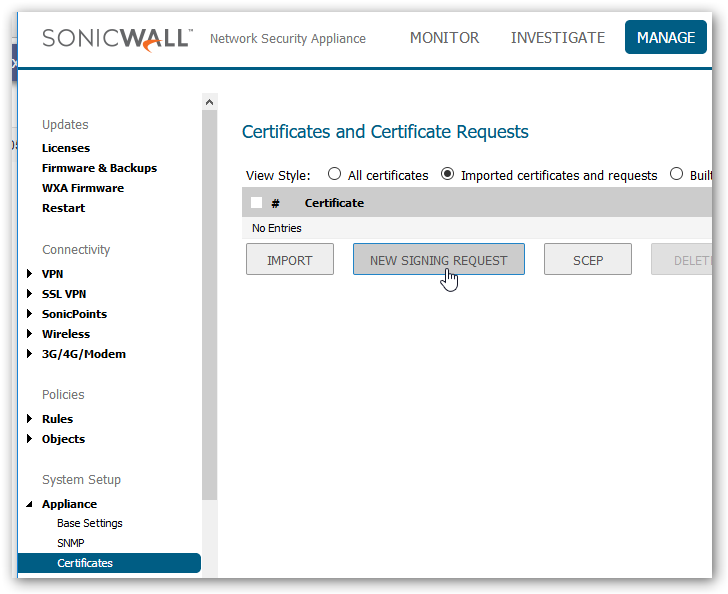Image resolution: width=728 pixels, height=594 pixels.
Task: Open SNMP under Appliance
Action: (71, 543)
